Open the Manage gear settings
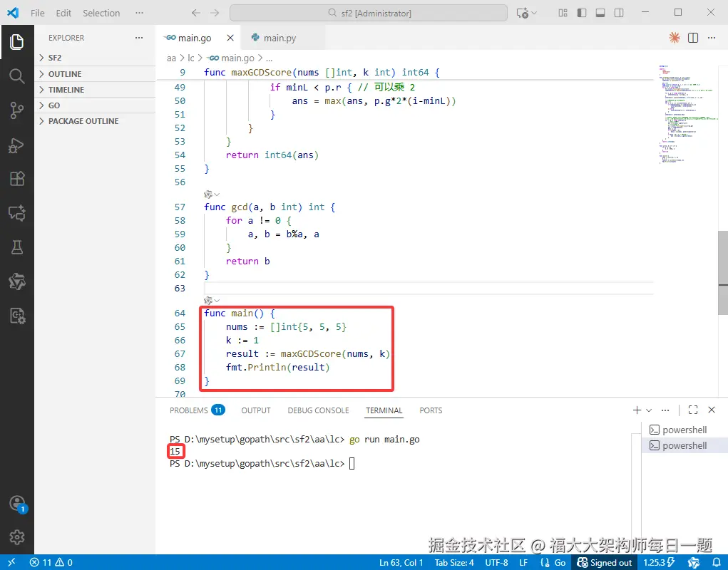Image resolution: width=728 pixels, height=570 pixels. 16,537
